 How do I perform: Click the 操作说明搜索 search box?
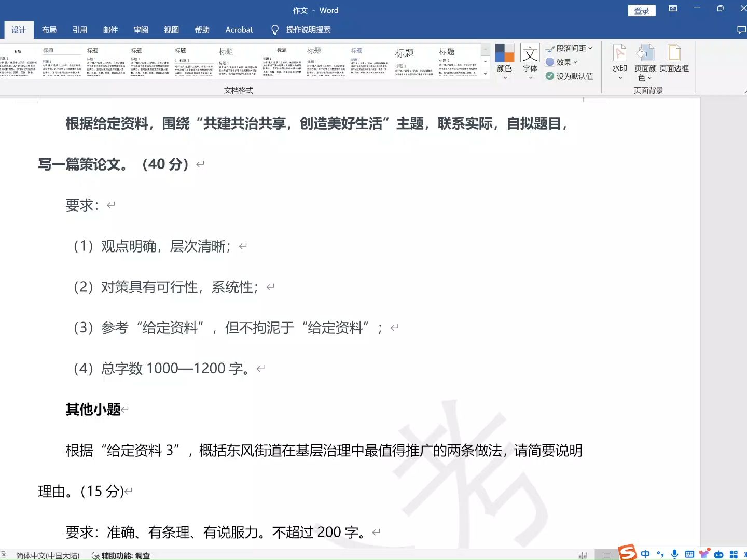click(x=308, y=30)
